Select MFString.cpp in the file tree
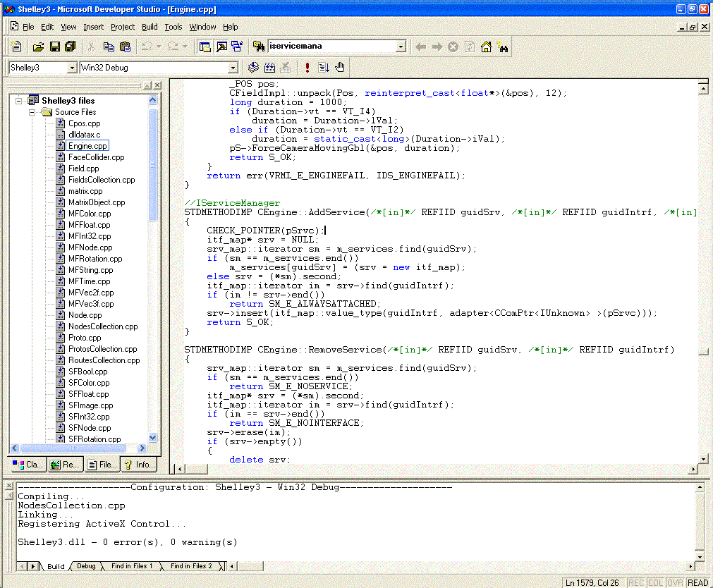Viewport: 713px width, 588px height. pyautogui.click(x=90, y=269)
